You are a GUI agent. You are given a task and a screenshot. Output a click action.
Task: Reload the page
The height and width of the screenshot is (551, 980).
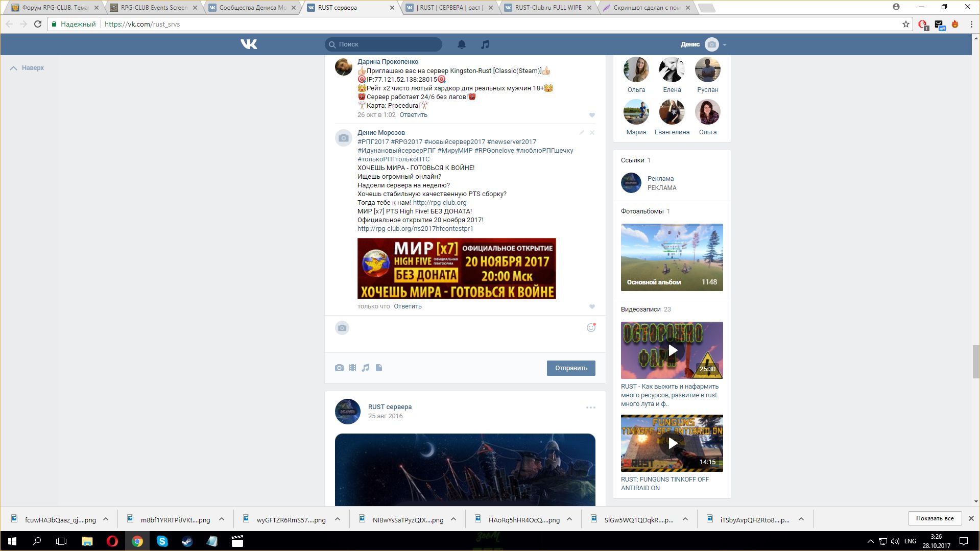pyautogui.click(x=38, y=24)
